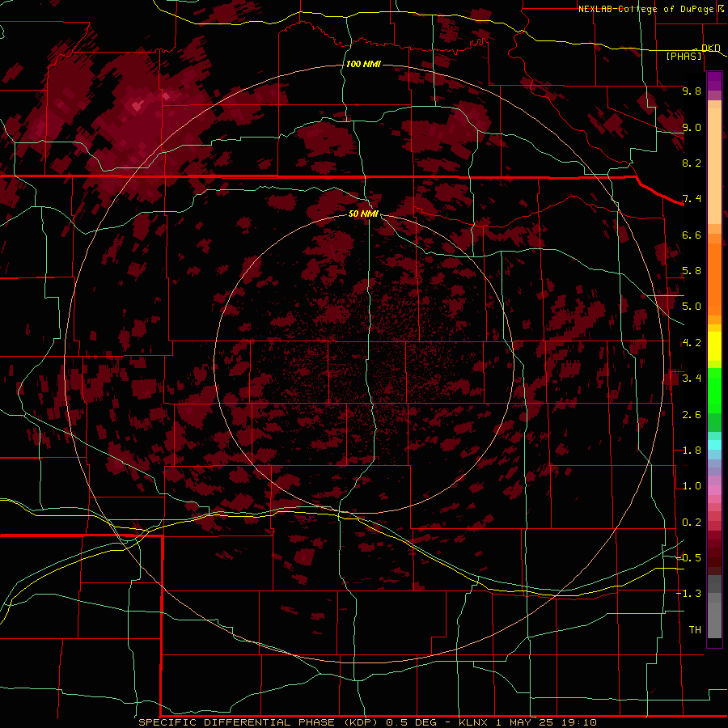
Task: Click the 3.4 scale value
Action: (x=692, y=379)
